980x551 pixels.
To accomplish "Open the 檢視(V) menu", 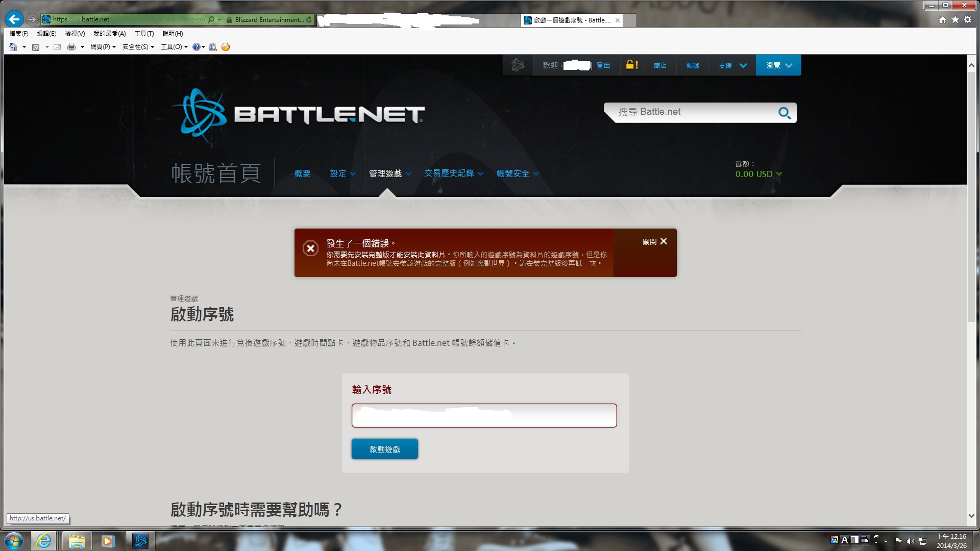I will (x=75, y=34).
